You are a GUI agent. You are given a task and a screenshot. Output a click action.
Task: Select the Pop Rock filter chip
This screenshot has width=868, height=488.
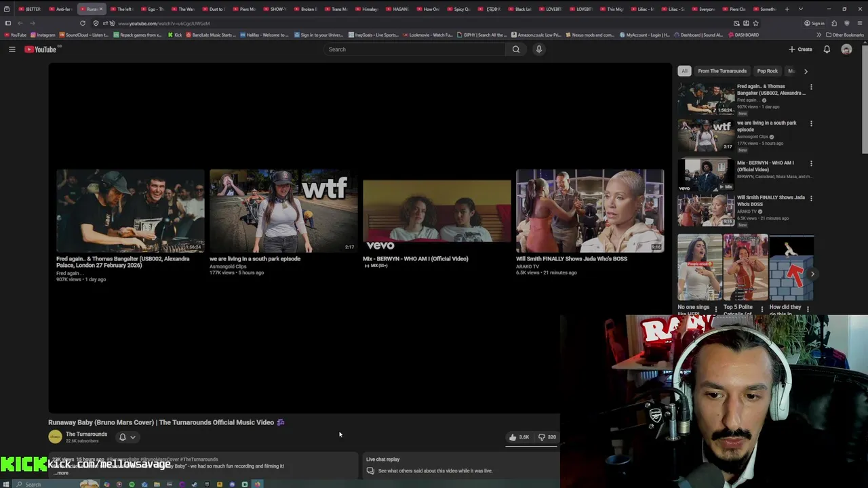(x=768, y=71)
